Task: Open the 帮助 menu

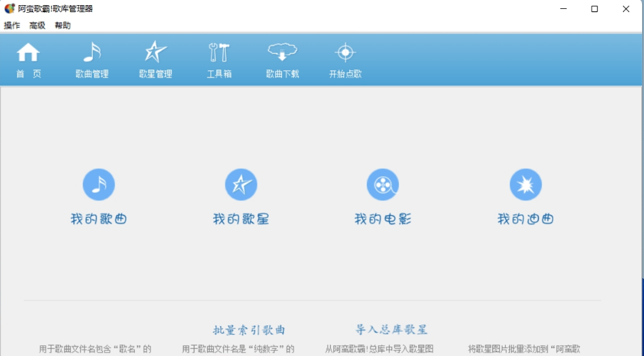Action: tap(63, 26)
